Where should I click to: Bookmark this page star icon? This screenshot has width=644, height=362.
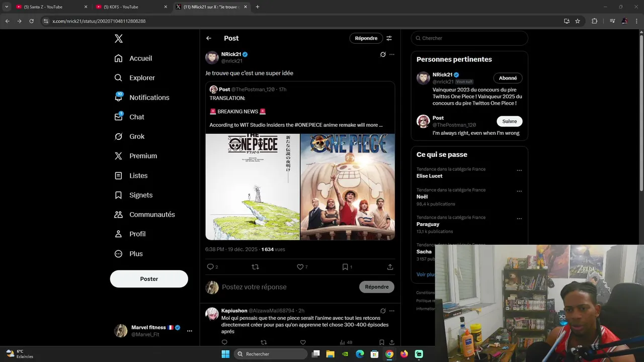[x=578, y=21]
